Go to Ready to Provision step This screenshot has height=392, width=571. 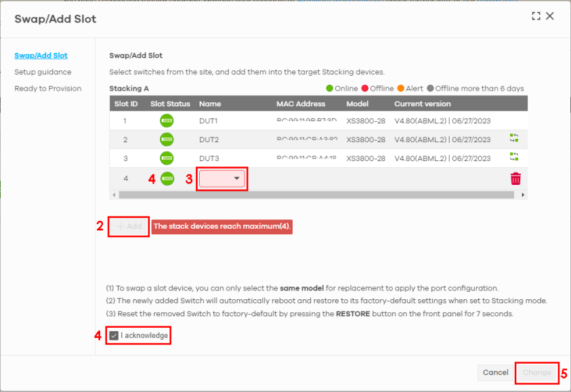point(47,89)
